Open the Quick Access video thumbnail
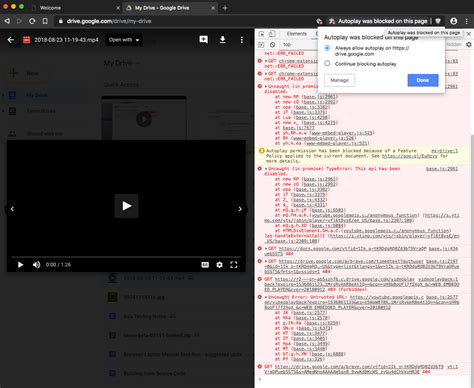Screen dimensions: 474x388 point(144,118)
